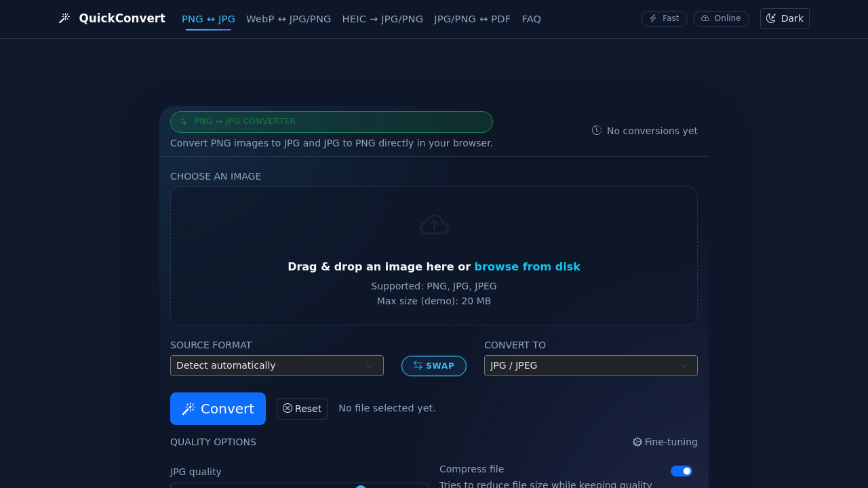Click the swap arrows icon
This screenshot has width=868, height=488.
tap(418, 365)
